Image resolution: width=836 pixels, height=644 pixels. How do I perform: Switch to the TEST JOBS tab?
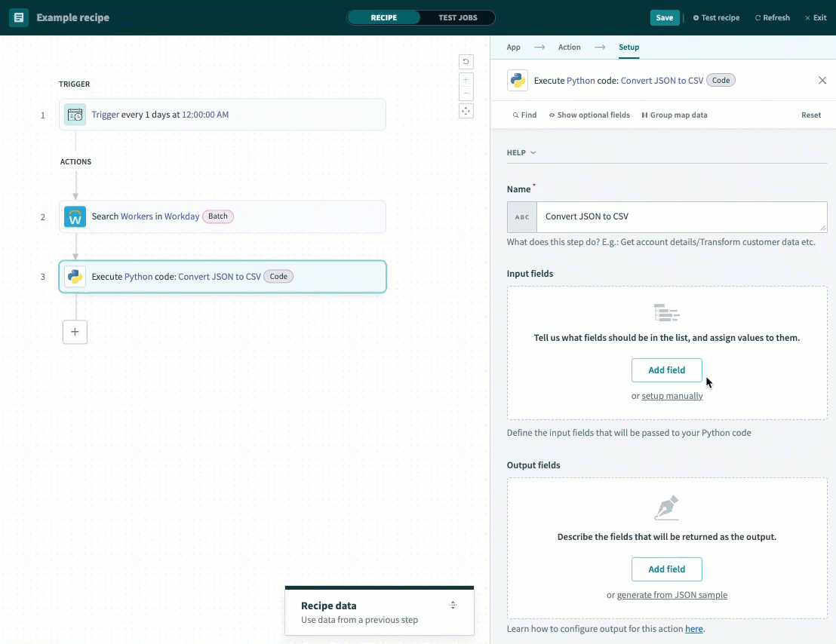pyautogui.click(x=458, y=17)
